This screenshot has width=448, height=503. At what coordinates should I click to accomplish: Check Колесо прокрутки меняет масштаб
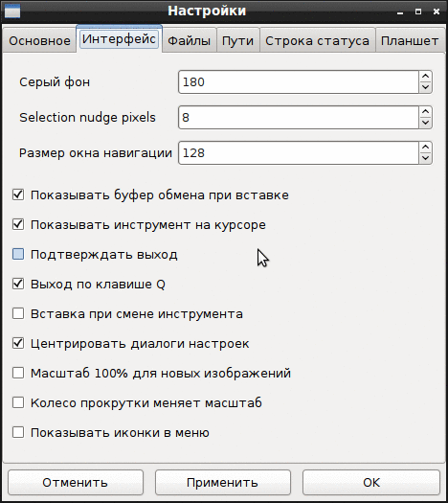tap(18, 402)
